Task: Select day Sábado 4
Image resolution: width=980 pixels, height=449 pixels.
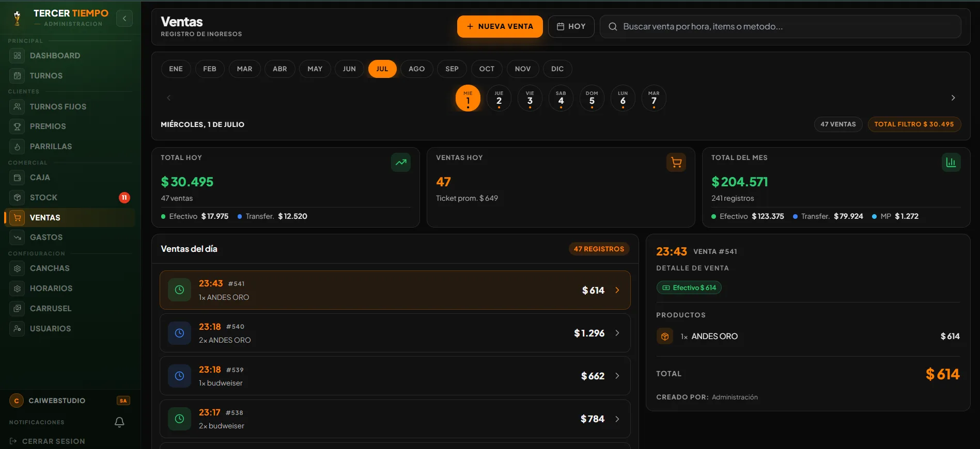Action: (561, 98)
